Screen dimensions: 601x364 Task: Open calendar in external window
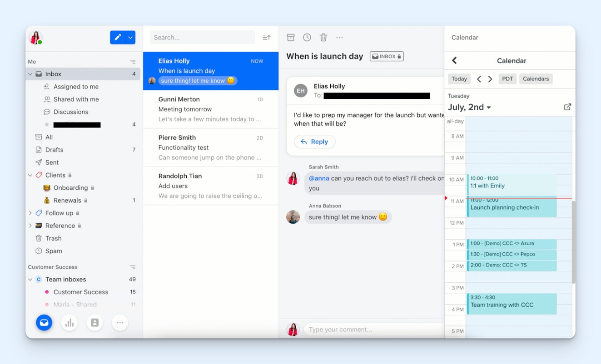click(567, 107)
